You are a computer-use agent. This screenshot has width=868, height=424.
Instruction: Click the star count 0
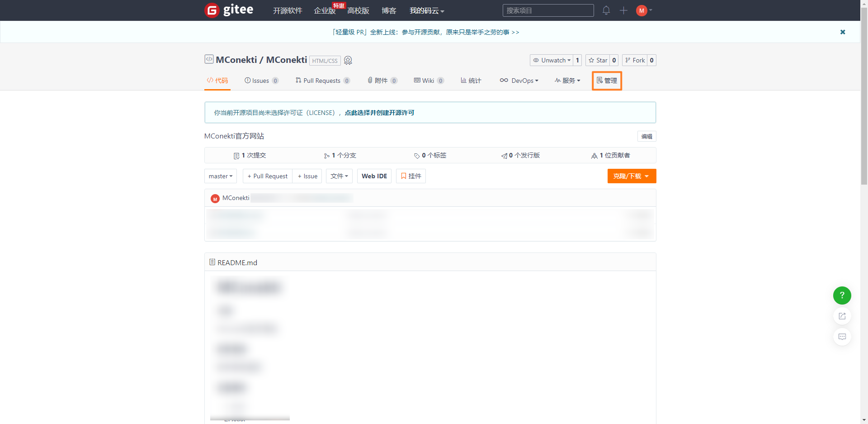614,60
